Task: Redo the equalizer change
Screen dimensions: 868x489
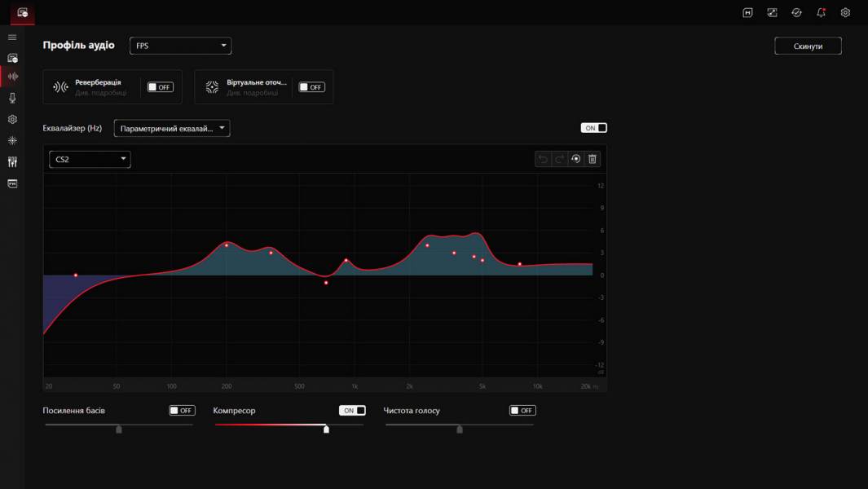Action: pos(560,159)
